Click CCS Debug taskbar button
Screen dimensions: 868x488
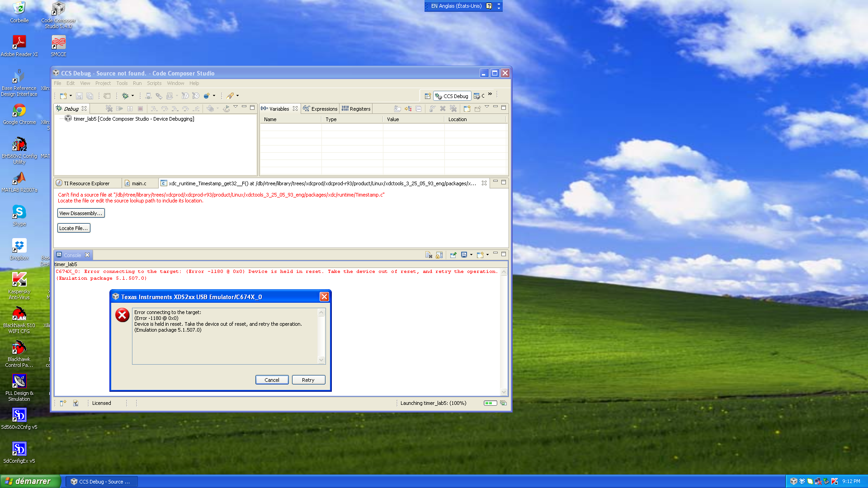click(101, 482)
